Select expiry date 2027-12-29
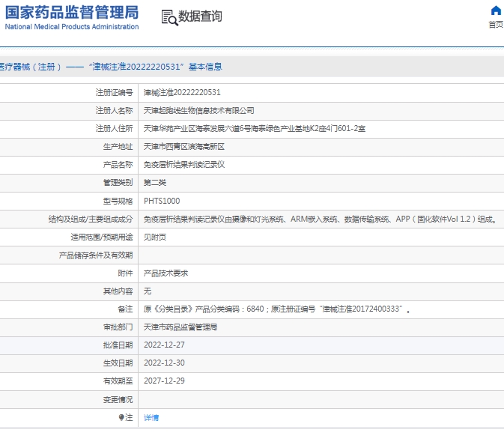504x433 pixels. pyautogui.click(x=164, y=381)
